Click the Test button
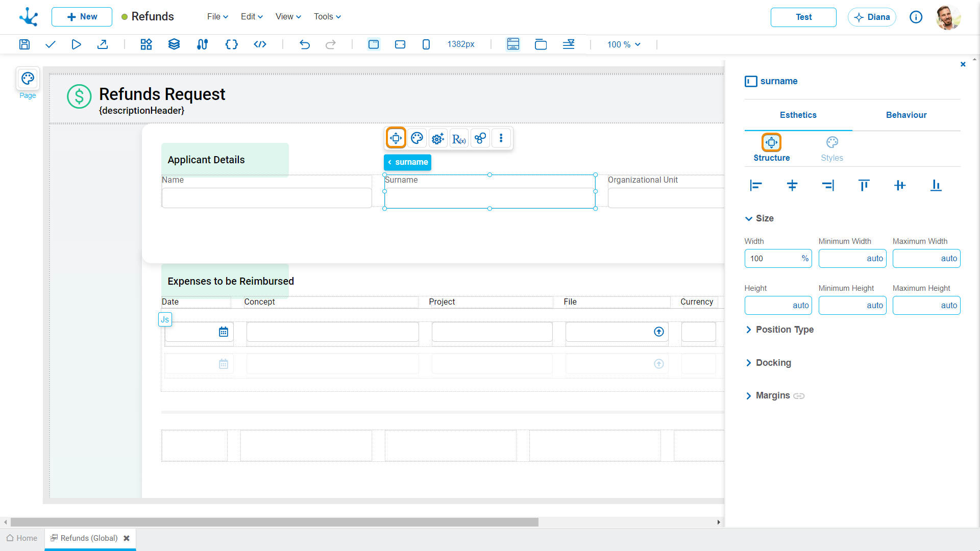 (803, 17)
